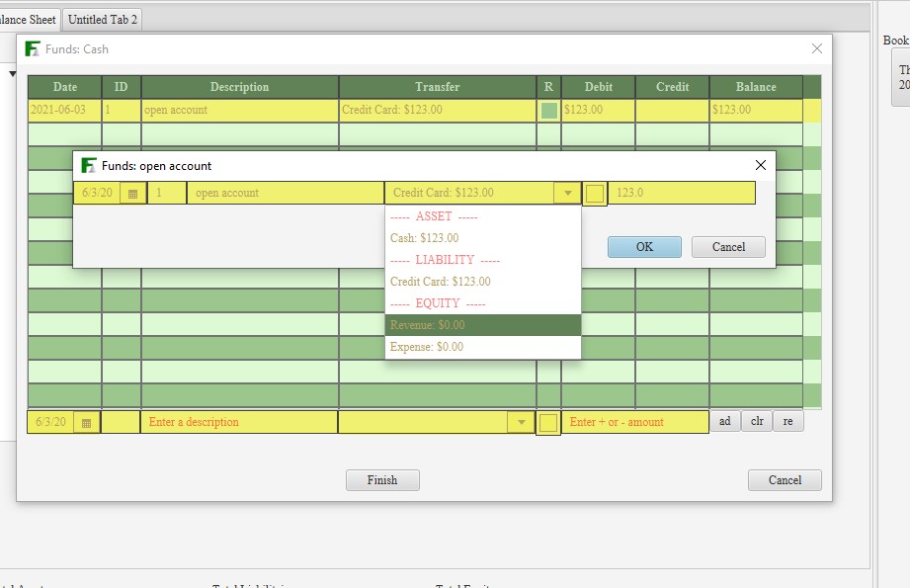This screenshot has height=588, width=910.
Task: Click the Date column header
Action: (x=65, y=87)
